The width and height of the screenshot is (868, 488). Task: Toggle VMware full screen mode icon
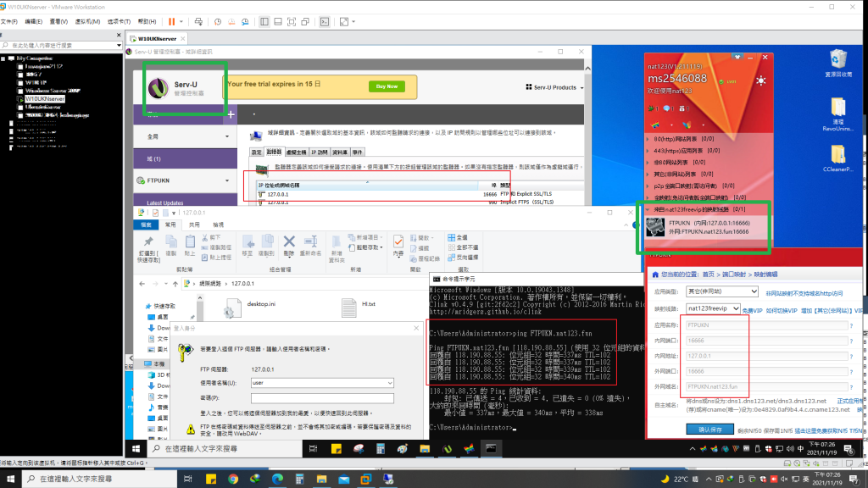point(292,21)
